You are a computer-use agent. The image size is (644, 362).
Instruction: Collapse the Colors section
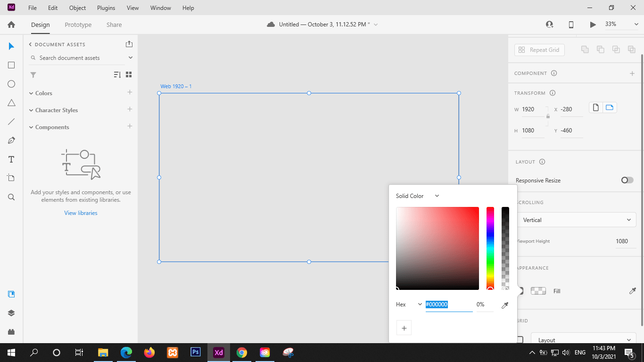pyautogui.click(x=30, y=93)
